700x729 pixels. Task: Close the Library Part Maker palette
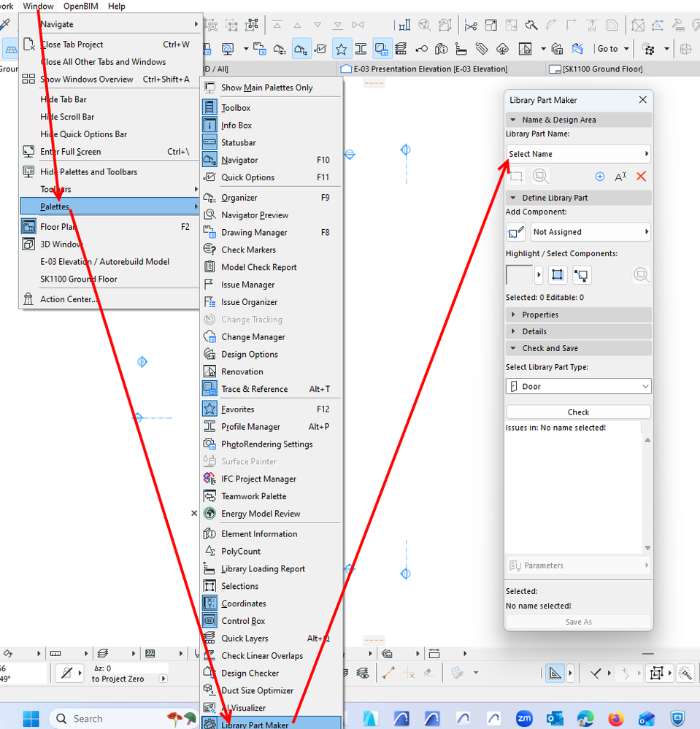[x=643, y=100]
